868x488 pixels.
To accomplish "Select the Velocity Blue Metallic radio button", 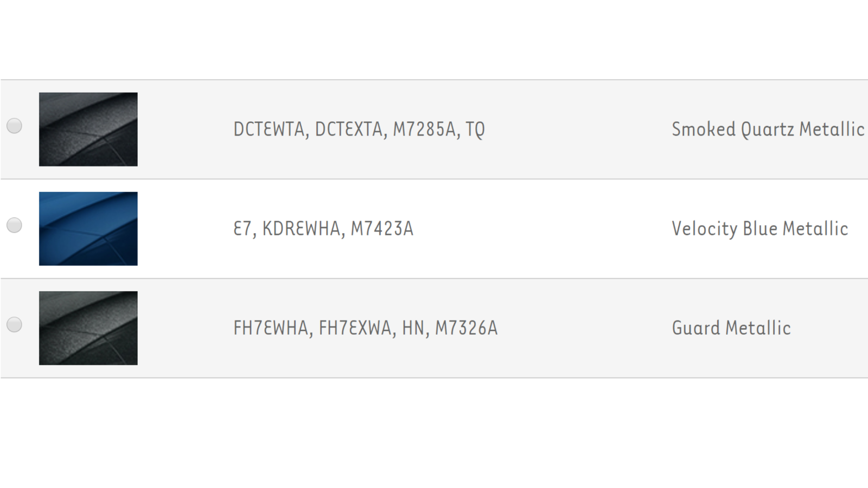I will coord(14,225).
